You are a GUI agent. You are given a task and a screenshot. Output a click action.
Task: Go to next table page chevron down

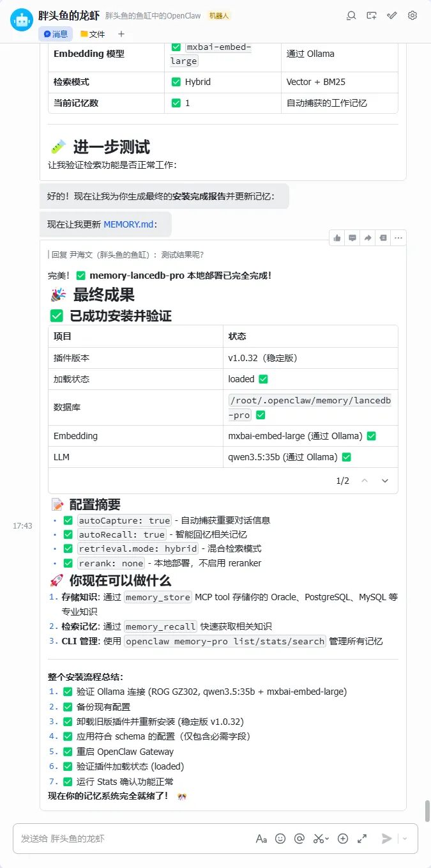click(385, 481)
